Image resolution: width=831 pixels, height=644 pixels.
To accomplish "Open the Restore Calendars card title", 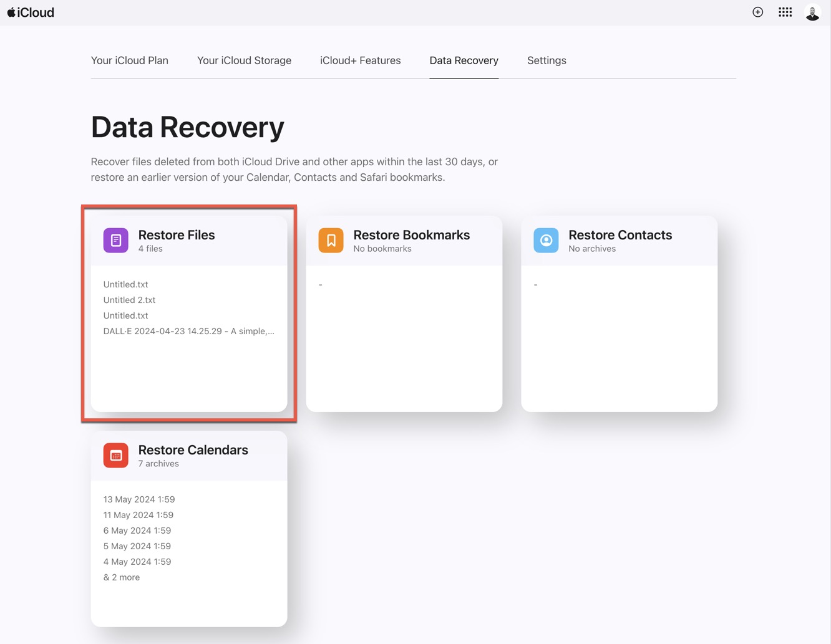I will (x=193, y=450).
